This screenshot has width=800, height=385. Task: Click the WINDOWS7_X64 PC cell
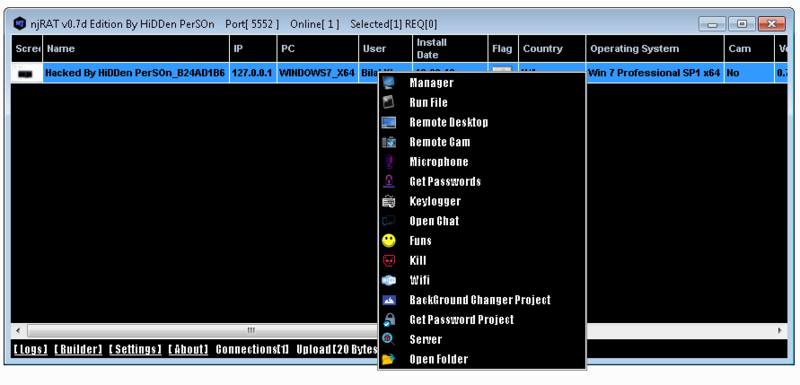pyautogui.click(x=317, y=73)
